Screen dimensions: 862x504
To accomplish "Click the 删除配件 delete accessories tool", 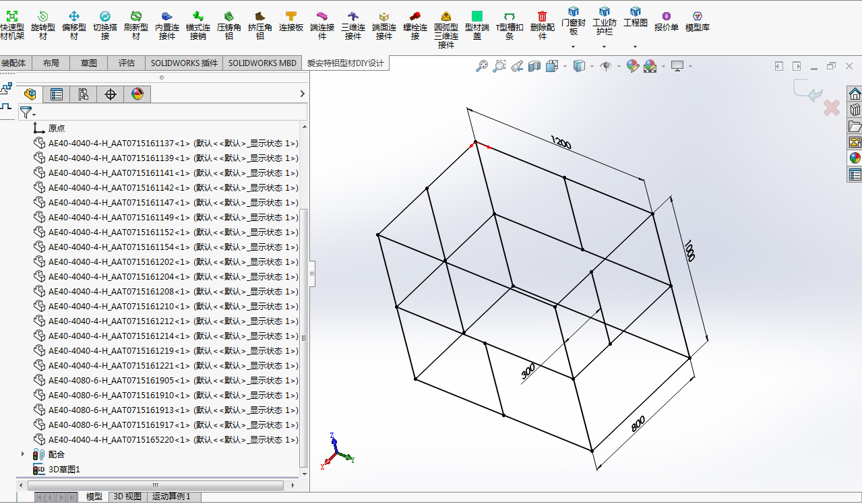I will pyautogui.click(x=543, y=25).
